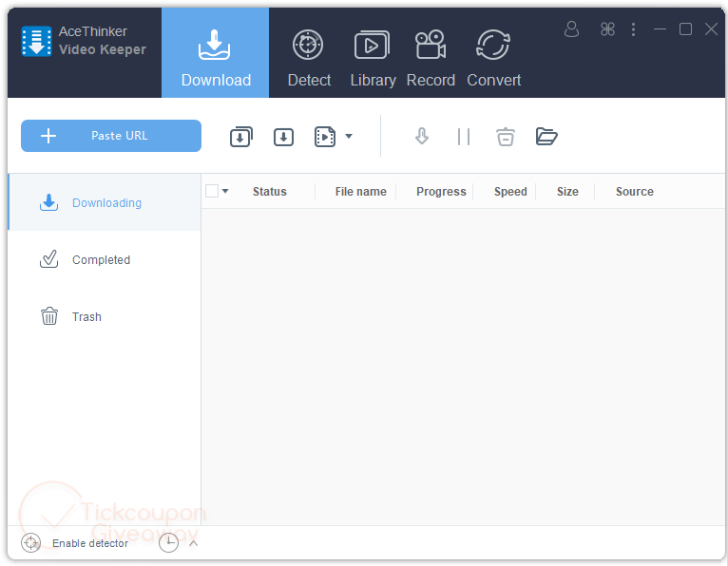Click the video format file icon
728x566 pixels.
325,137
